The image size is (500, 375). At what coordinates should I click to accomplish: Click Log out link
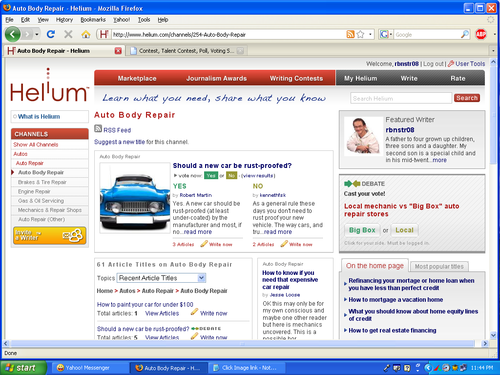[433, 64]
